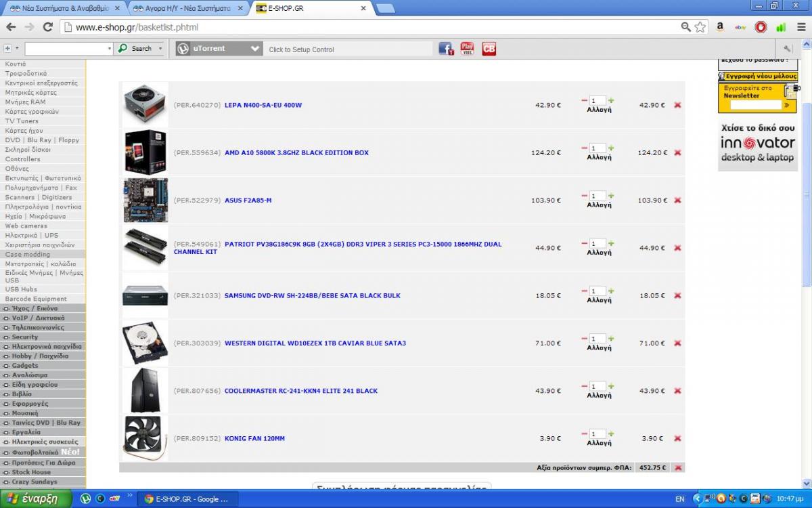812x508 pixels.
Task: Open Chrome menu button
Action: pos(800,27)
